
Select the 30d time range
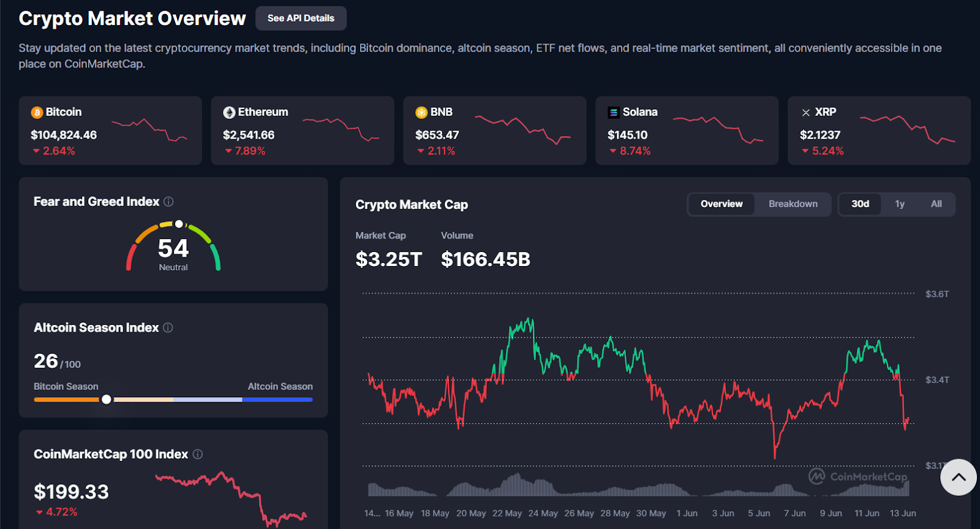tap(860, 204)
